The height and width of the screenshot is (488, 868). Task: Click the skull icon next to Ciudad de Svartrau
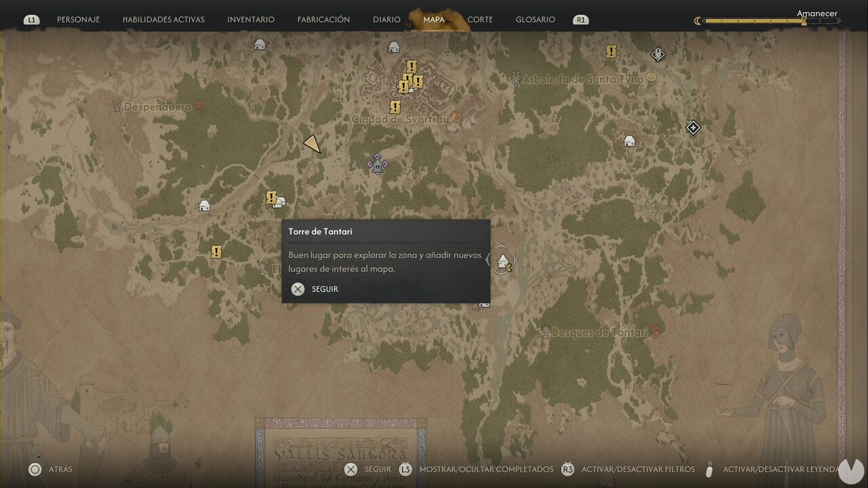(456, 119)
